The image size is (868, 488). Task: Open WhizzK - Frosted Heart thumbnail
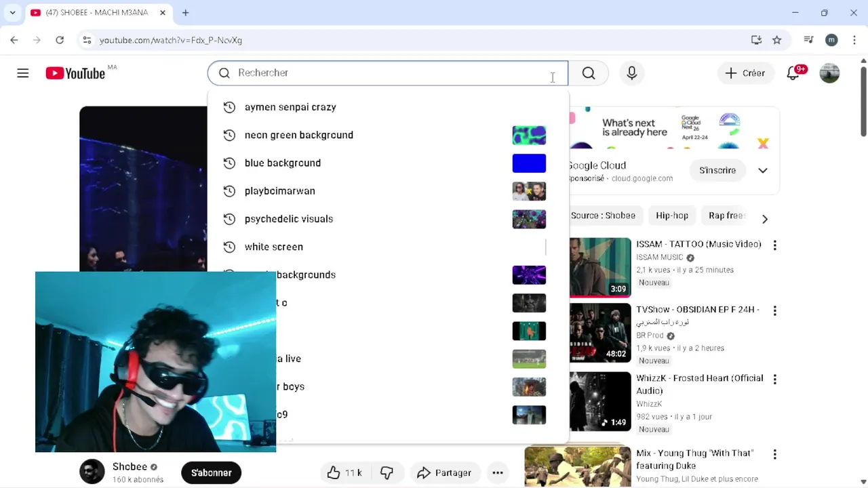click(x=600, y=401)
